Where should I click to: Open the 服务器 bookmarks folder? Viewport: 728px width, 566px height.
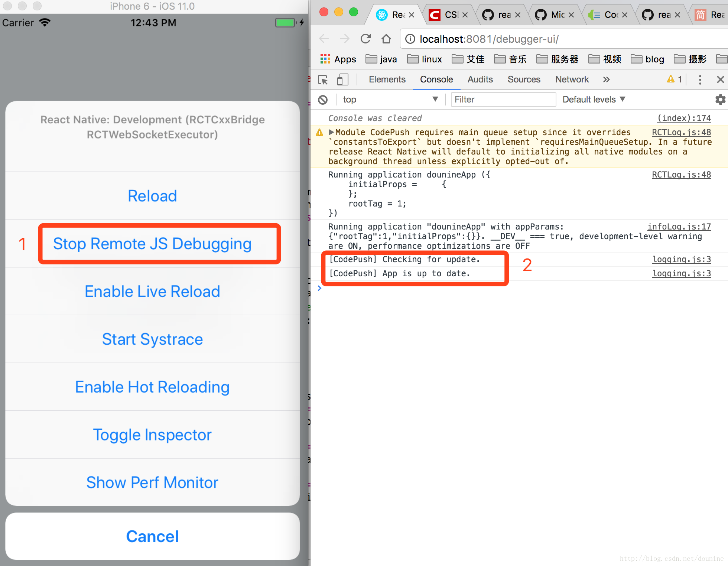tap(558, 59)
